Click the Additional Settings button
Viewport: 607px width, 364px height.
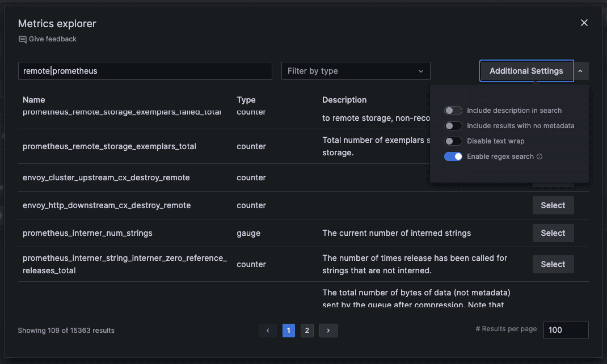click(x=526, y=70)
